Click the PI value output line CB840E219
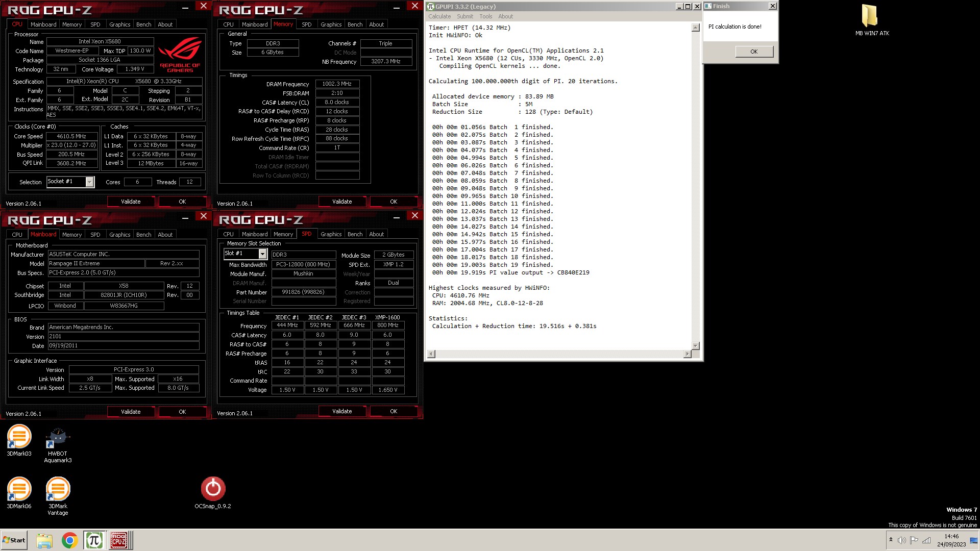The image size is (980, 551). [x=511, y=272]
